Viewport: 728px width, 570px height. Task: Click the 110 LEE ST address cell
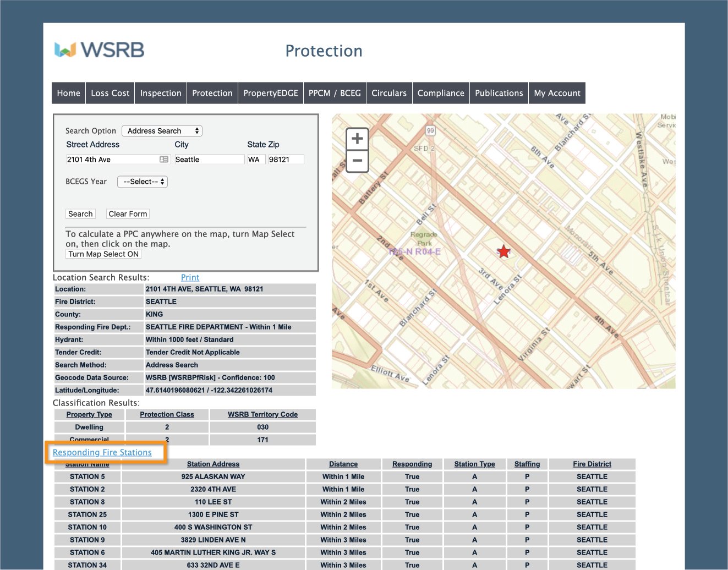point(213,502)
